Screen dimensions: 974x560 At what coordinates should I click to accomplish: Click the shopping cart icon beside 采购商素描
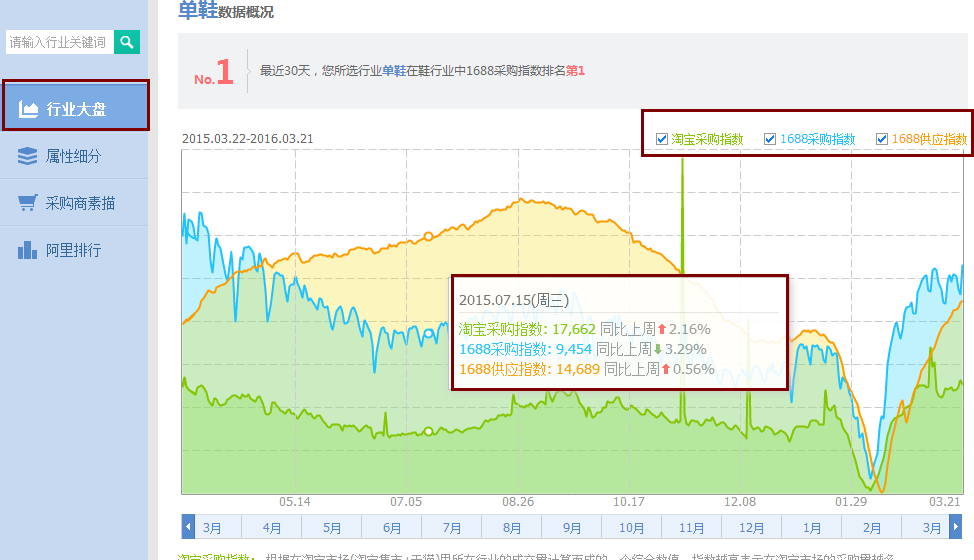coord(28,203)
